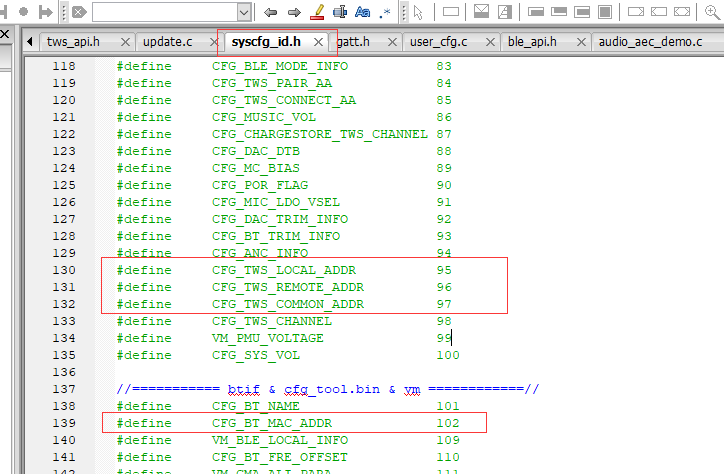Click CFG_TWS_CHANNEL identifier

(272, 321)
